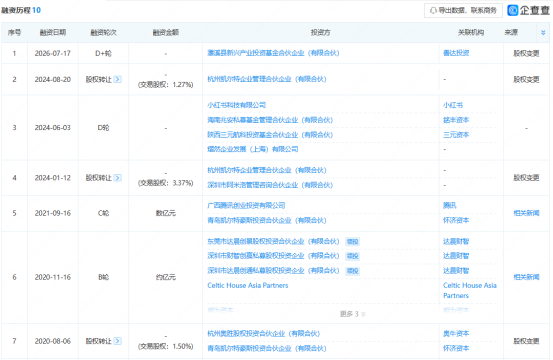Open 青岛凯尔特 investor link in 2020-08-06 row

click(267, 348)
